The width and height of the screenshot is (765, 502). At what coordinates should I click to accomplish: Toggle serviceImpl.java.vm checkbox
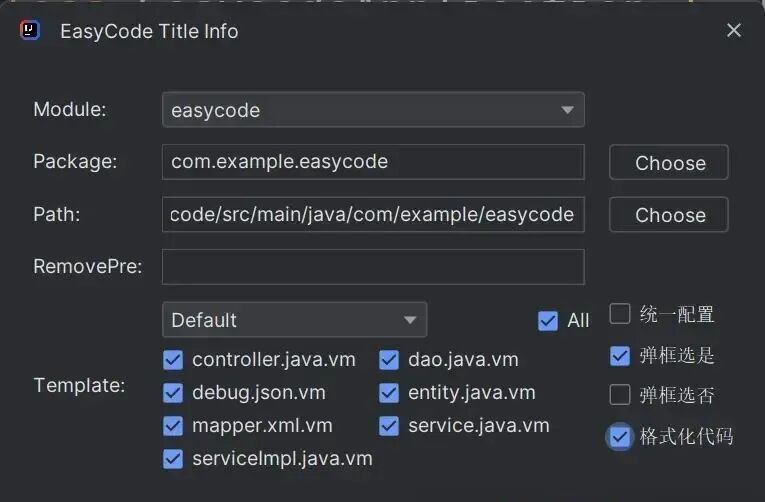[x=173, y=459]
